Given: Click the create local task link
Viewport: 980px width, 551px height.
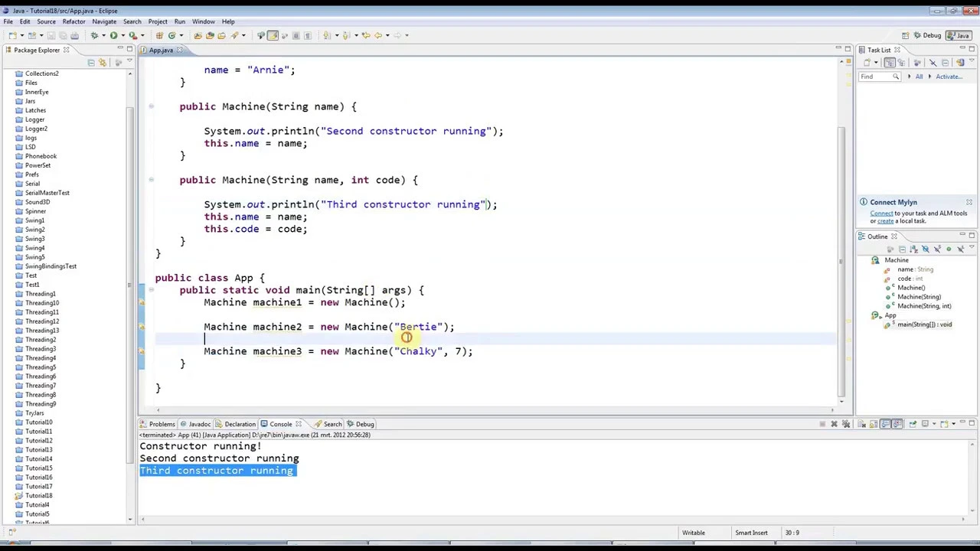Looking at the screenshot, I should click(x=885, y=221).
